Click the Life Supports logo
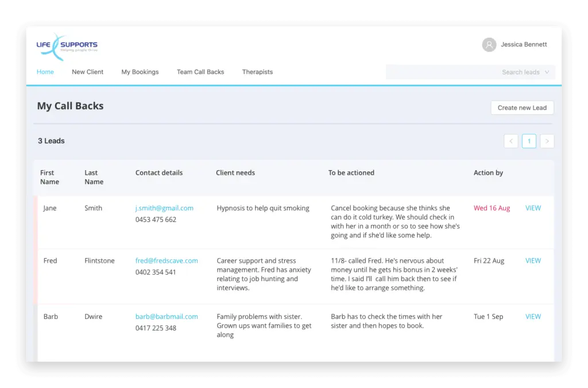The width and height of the screenshot is (588, 388). point(67,47)
